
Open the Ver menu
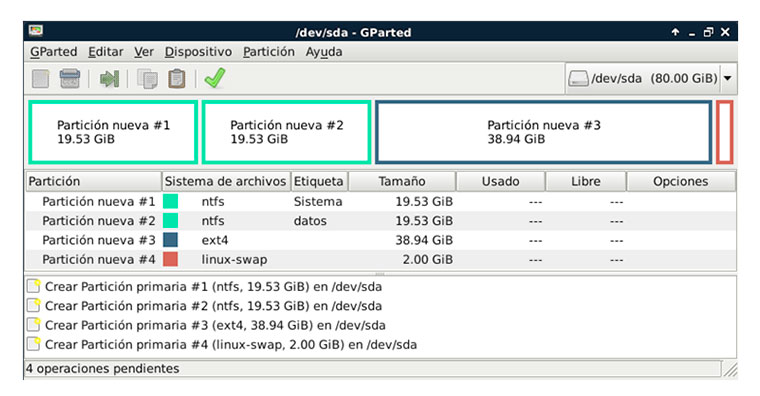click(144, 52)
